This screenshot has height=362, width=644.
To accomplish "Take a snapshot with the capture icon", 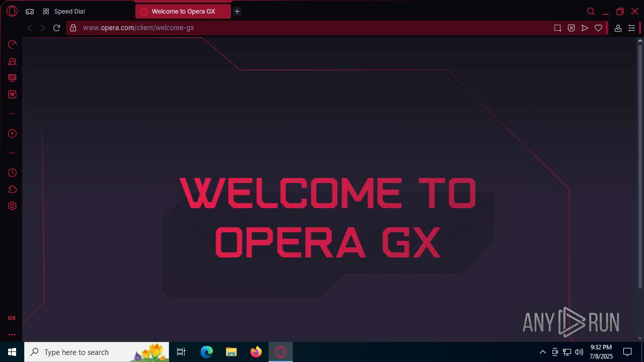I will tap(557, 28).
